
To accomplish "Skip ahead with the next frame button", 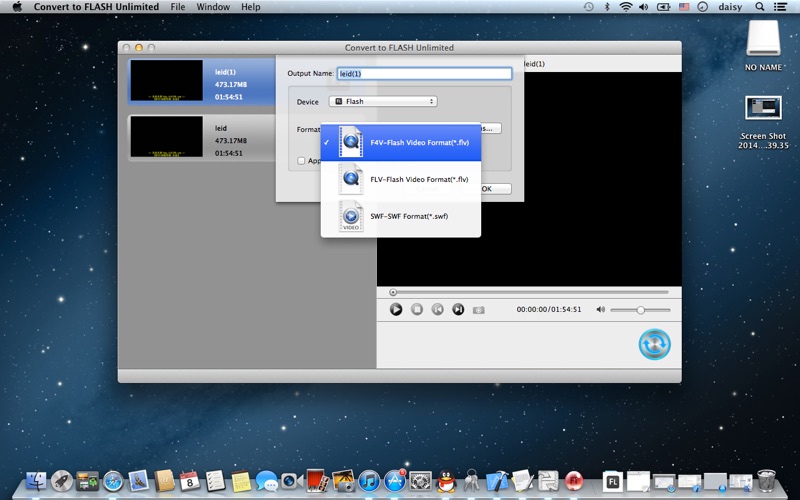I will [458, 309].
